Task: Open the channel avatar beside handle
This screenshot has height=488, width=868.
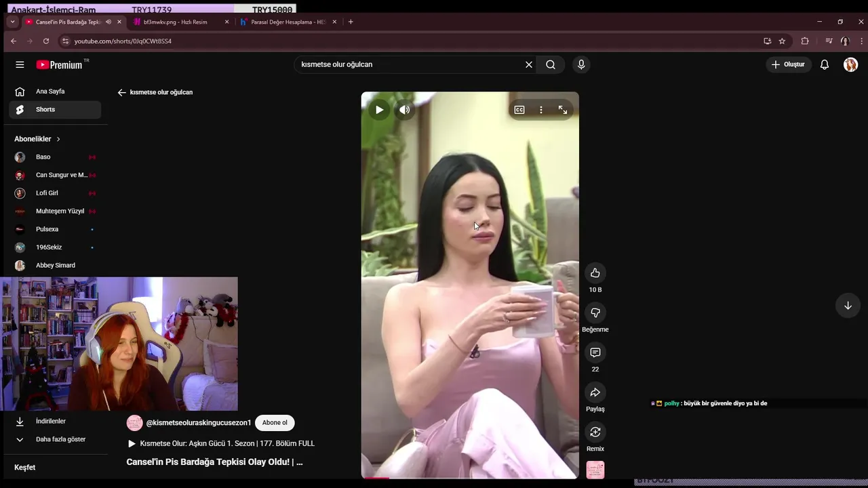Action: 135,423
